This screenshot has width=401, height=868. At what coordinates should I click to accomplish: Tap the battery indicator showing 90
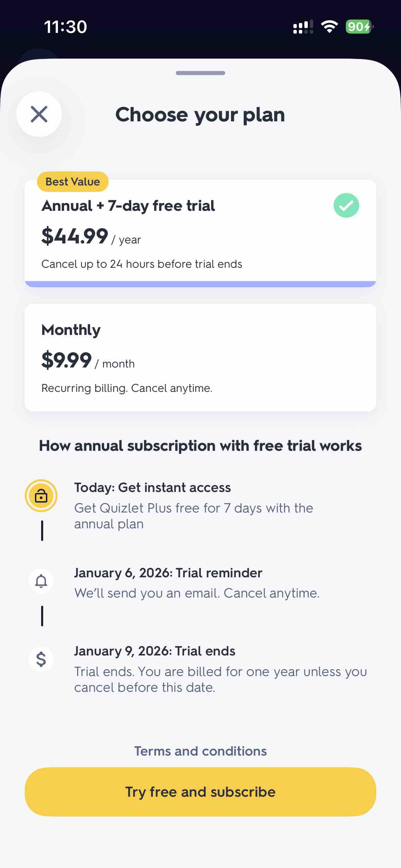click(359, 27)
